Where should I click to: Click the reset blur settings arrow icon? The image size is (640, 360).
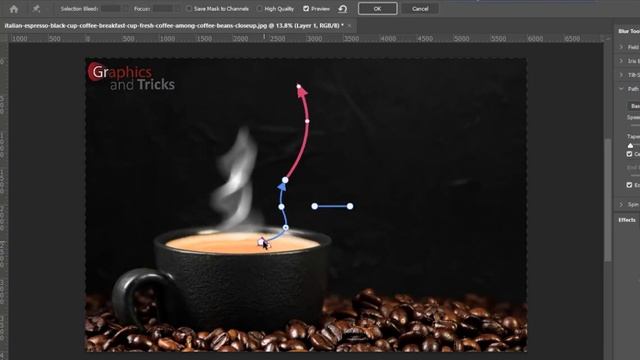coord(343,9)
